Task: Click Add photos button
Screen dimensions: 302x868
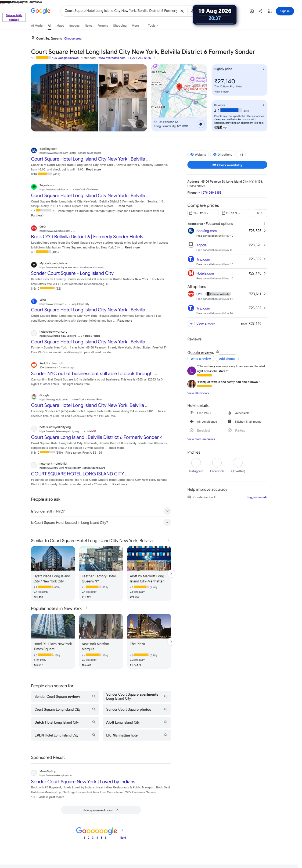Action: pyautogui.click(x=227, y=359)
